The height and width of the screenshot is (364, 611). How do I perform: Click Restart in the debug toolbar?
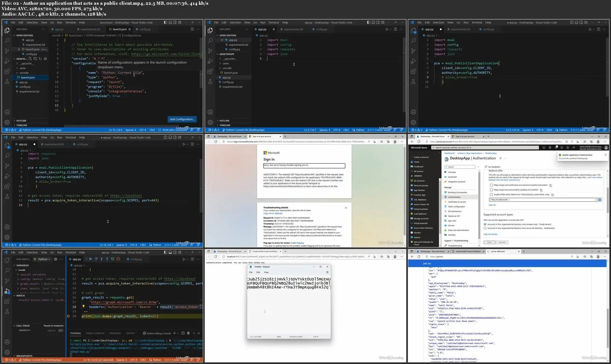click(112, 259)
